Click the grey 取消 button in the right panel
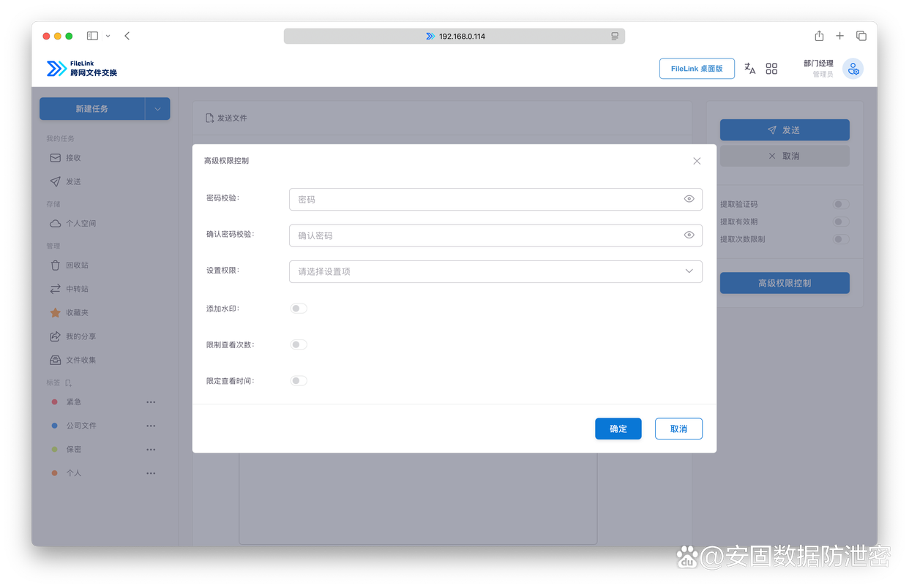 tap(785, 156)
